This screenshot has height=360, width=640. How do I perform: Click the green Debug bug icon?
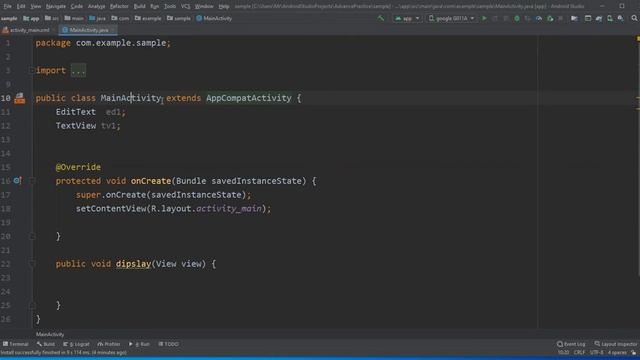pyautogui.click(x=517, y=18)
